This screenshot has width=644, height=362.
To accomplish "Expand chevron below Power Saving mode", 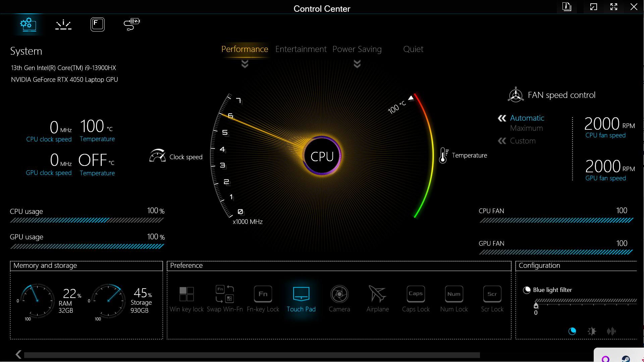I will pos(357,64).
